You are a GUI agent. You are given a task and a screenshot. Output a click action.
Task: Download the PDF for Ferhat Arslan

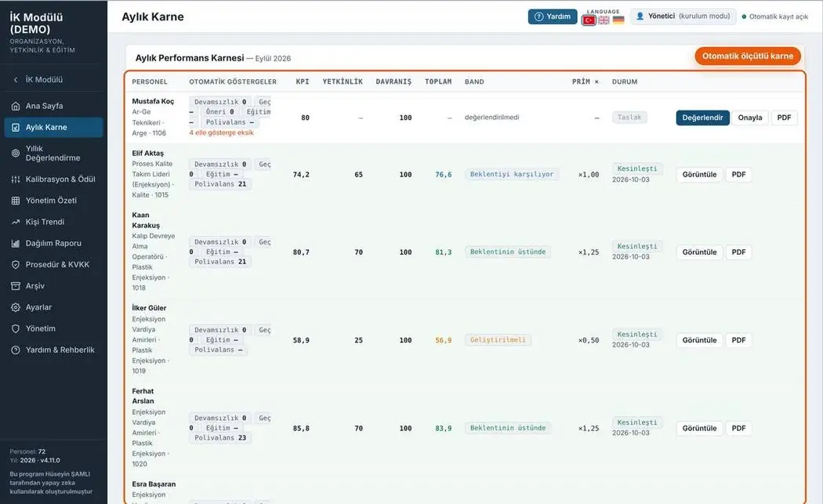738,429
